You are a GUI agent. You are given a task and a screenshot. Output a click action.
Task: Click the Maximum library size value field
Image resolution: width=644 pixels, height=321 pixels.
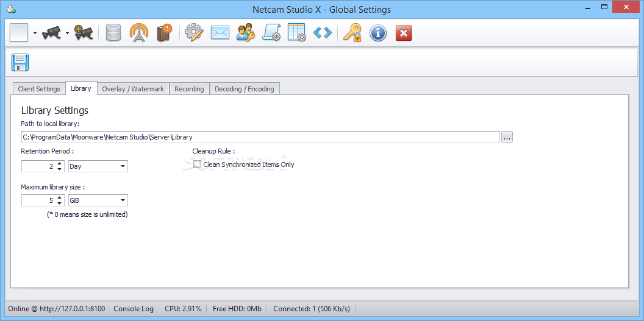(x=38, y=200)
